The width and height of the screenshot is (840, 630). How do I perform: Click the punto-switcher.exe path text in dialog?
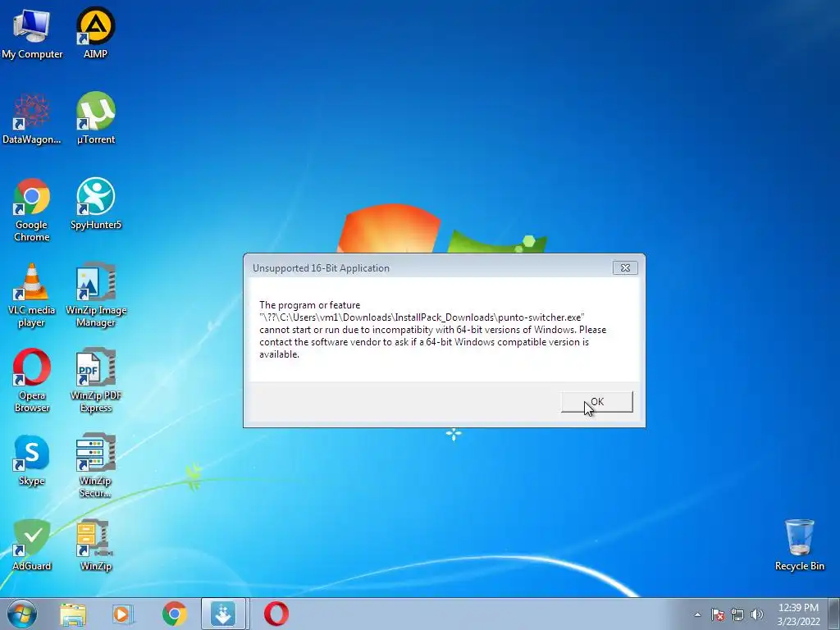point(422,317)
